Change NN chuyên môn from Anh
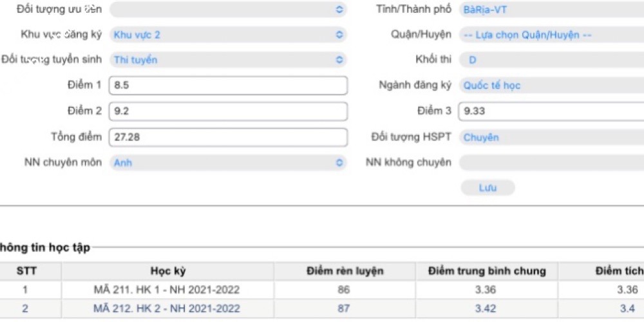This screenshot has height=322, width=644. coord(228,163)
